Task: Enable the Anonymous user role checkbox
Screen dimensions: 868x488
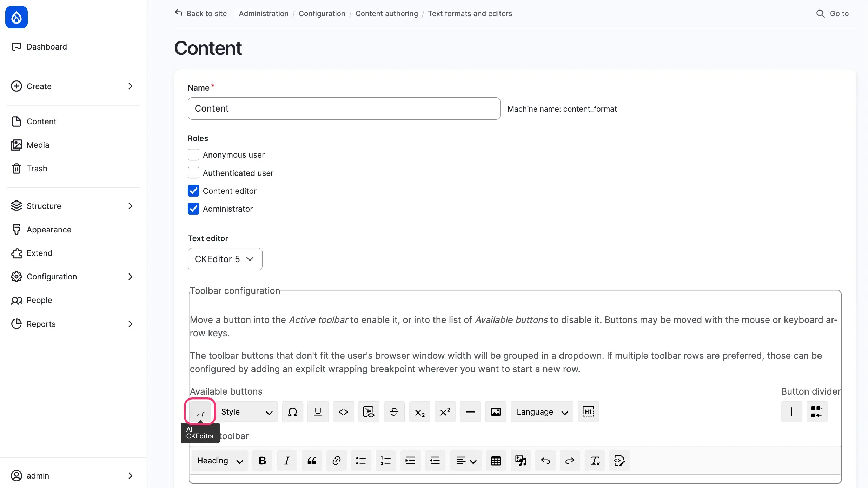Action: 193,155
